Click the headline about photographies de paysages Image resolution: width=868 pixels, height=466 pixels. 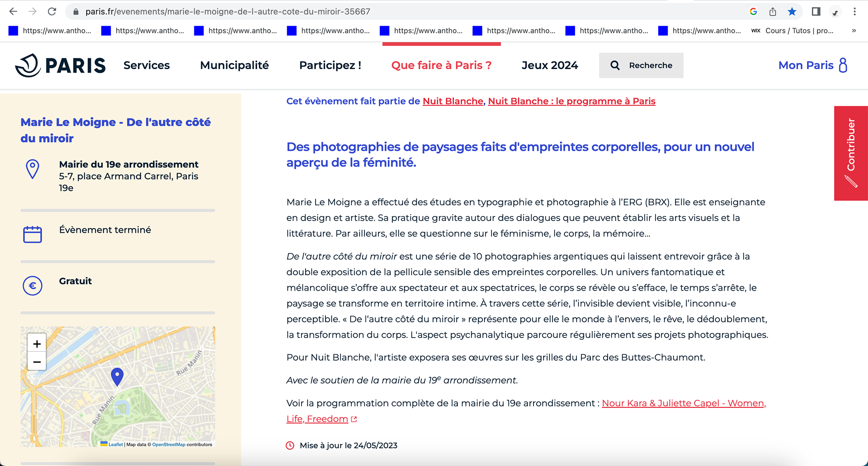coord(520,155)
